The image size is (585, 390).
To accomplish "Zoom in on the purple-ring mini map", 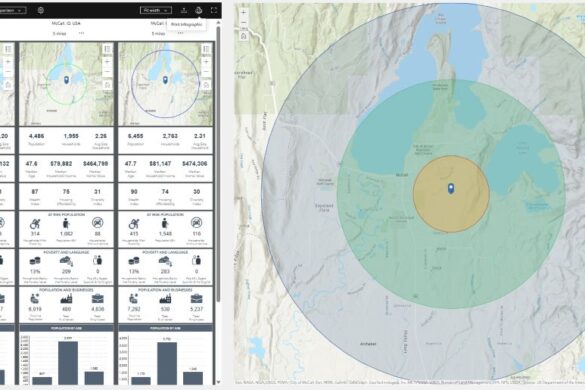I will tap(206, 62).
